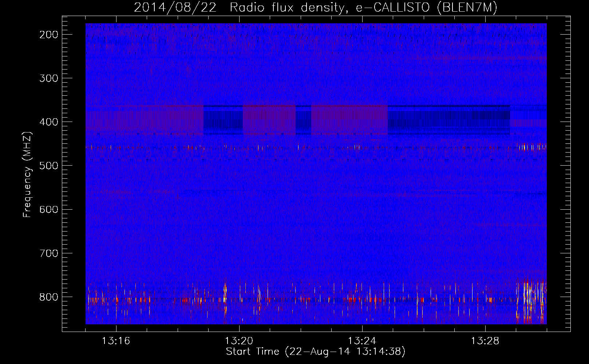
Task: Click the 700 frequency tick label
Action: coord(48,253)
